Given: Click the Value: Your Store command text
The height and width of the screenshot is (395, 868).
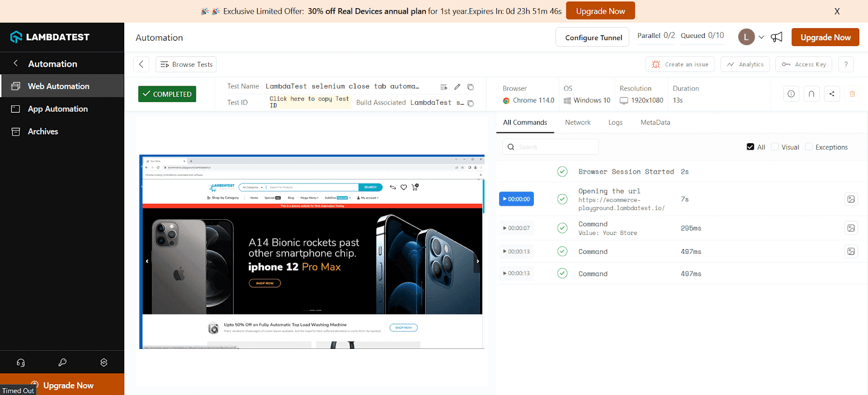Looking at the screenshot, I should pyautogui.click(x=608, y=233).
